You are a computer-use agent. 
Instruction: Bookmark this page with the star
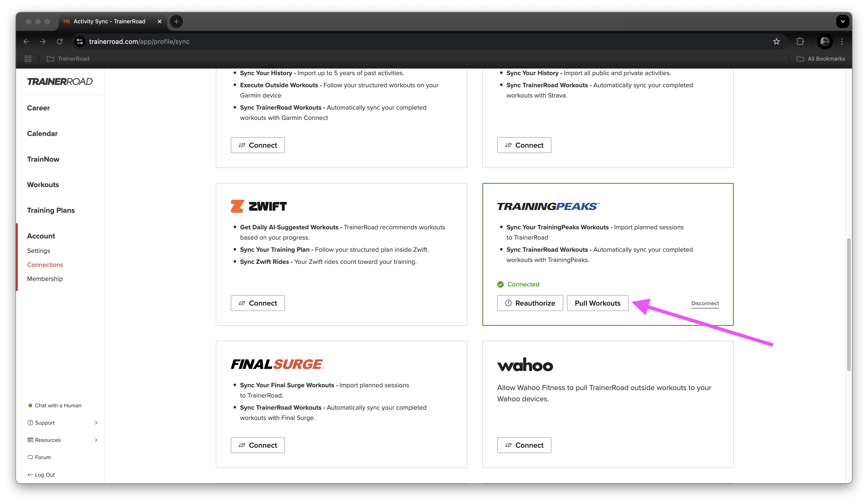tap(776, 41)
